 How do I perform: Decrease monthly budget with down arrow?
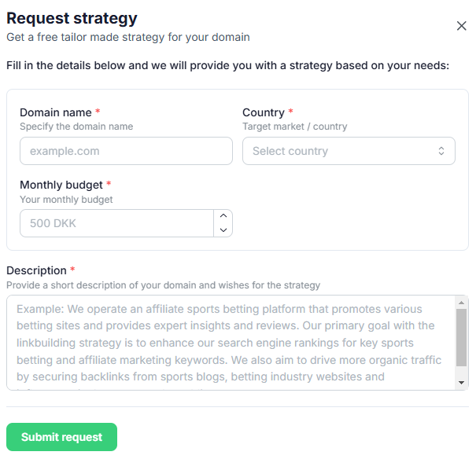(223, 229)
